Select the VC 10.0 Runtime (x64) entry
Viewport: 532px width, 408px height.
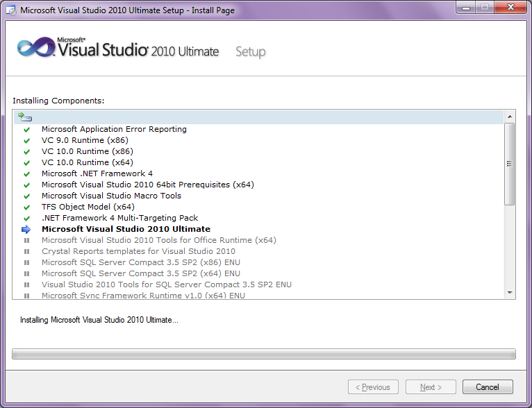click(x=87, y=162)
